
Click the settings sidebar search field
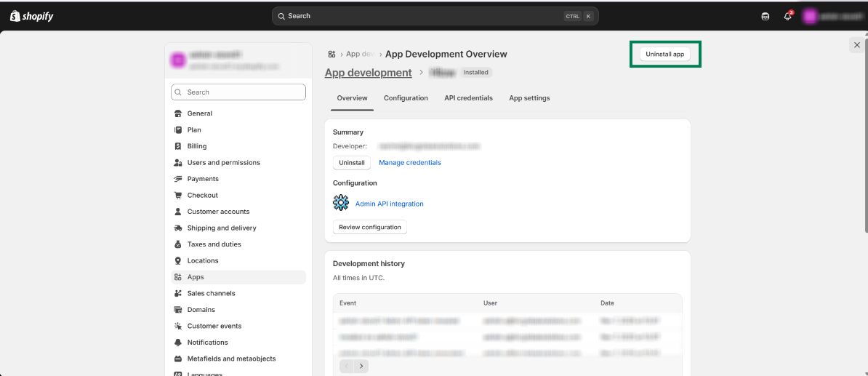pos(238,92)
